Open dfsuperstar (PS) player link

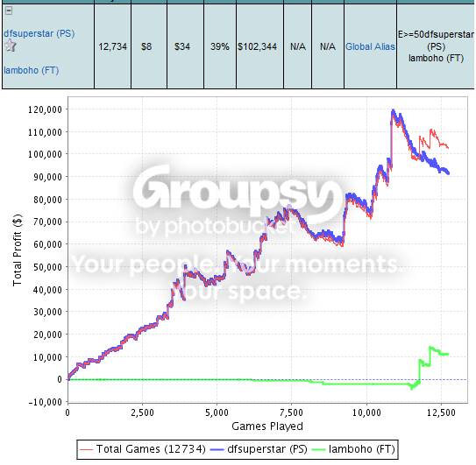(39, 33)
